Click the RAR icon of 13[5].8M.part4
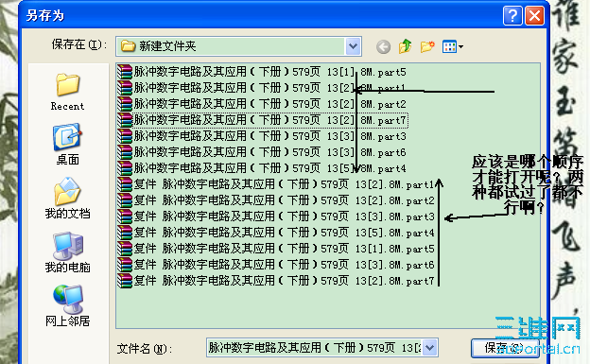 pyautogui.click(x=125, y=168)
